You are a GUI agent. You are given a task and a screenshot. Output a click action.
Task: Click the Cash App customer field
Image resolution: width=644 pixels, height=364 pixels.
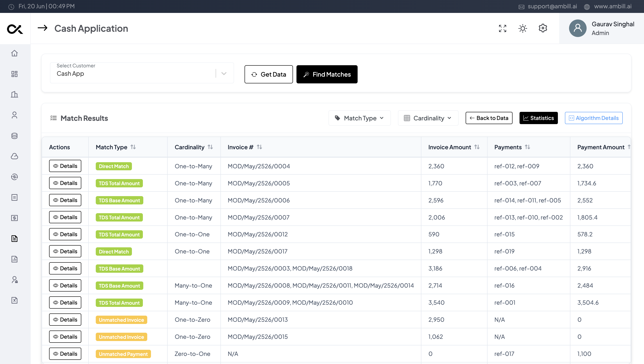(x=142, y=73)
